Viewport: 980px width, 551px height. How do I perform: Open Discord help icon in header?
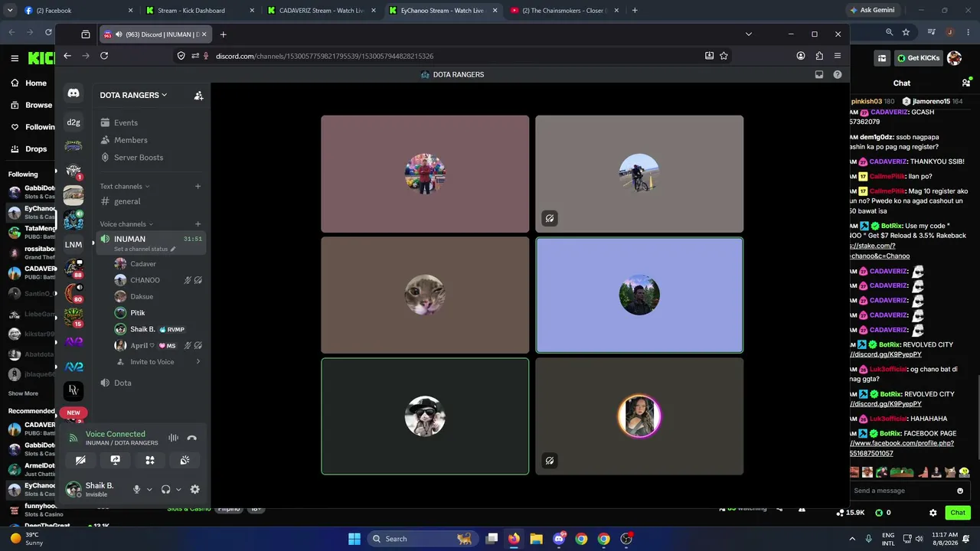pyautogui.click(x=837, y=74)
